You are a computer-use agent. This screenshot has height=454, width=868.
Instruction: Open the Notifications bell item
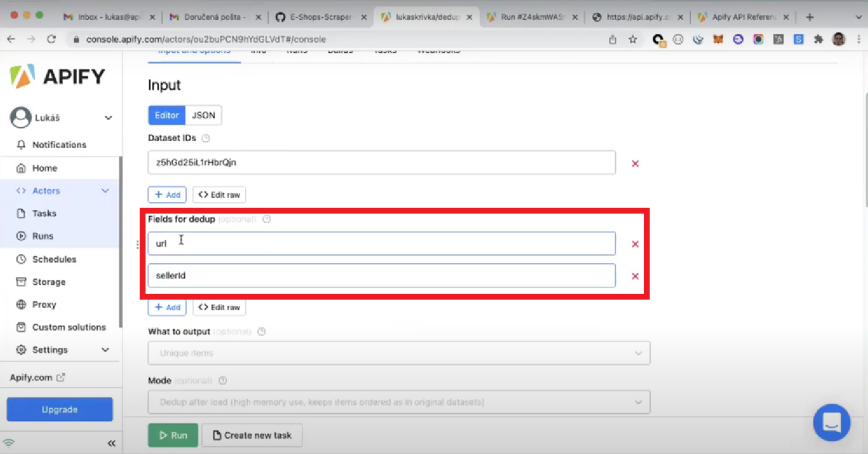click(59, 145)
